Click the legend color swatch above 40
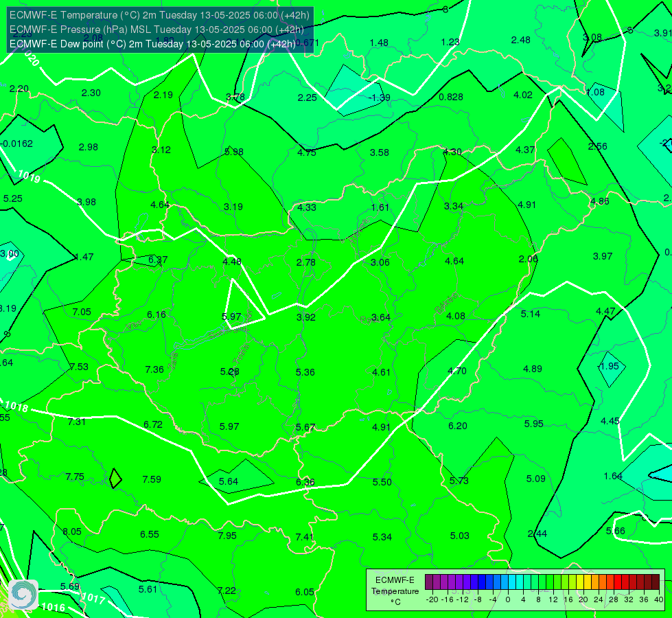This screenshot has height=618, width=672. [x=656, y=582]
